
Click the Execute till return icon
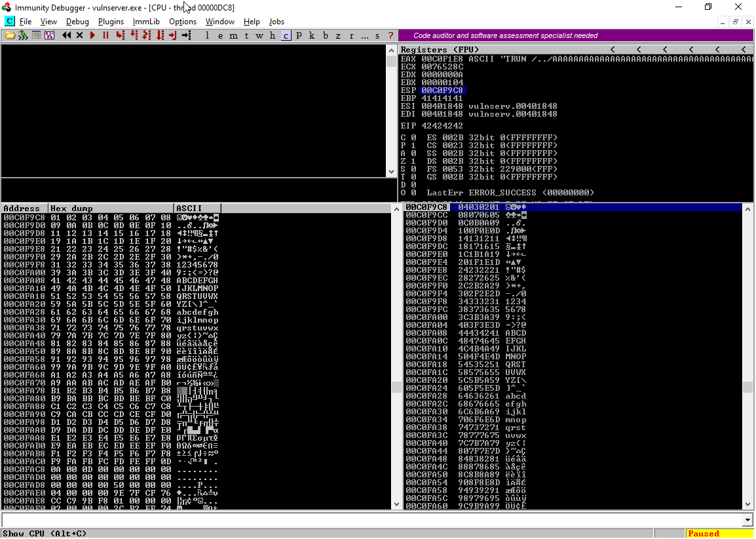pyautogui.click(x=173, y=35)
